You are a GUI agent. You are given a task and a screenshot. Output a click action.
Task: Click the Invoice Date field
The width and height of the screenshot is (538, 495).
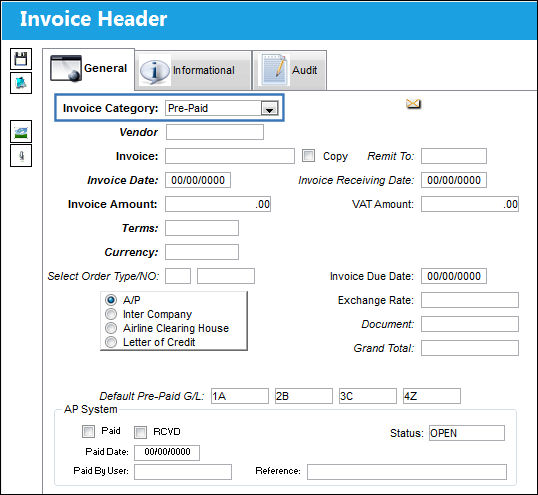(x=198, y=180)
